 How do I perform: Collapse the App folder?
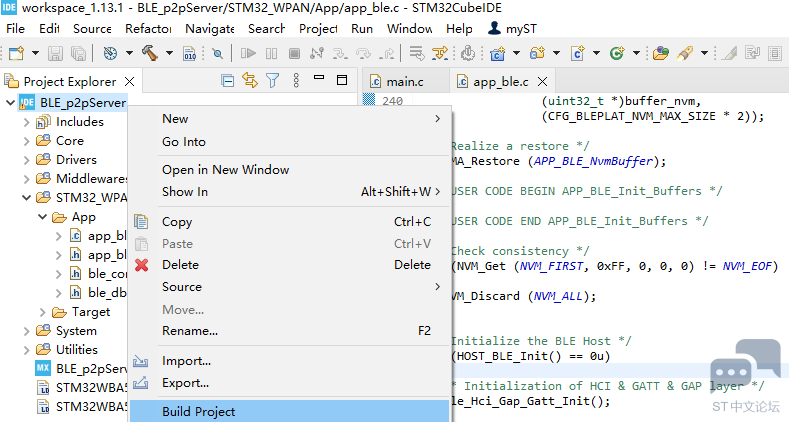pyautogui.click(x=43, y=217)
